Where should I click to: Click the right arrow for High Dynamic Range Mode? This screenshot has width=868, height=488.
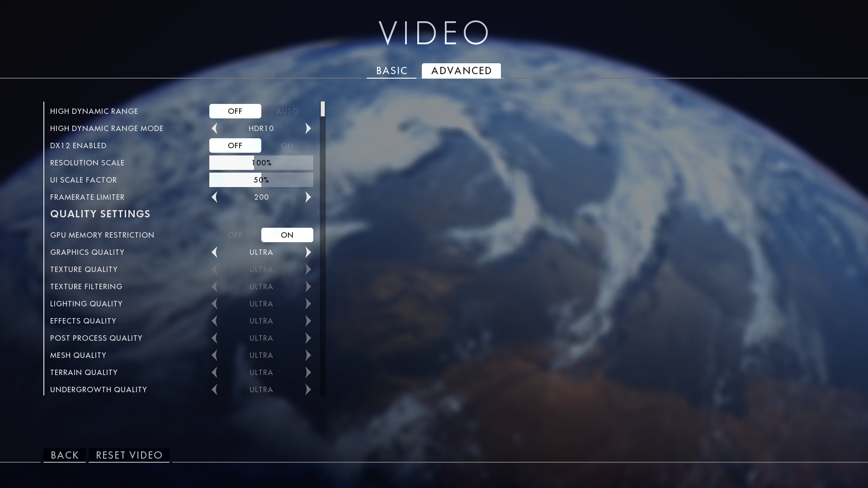pos(309,128)
